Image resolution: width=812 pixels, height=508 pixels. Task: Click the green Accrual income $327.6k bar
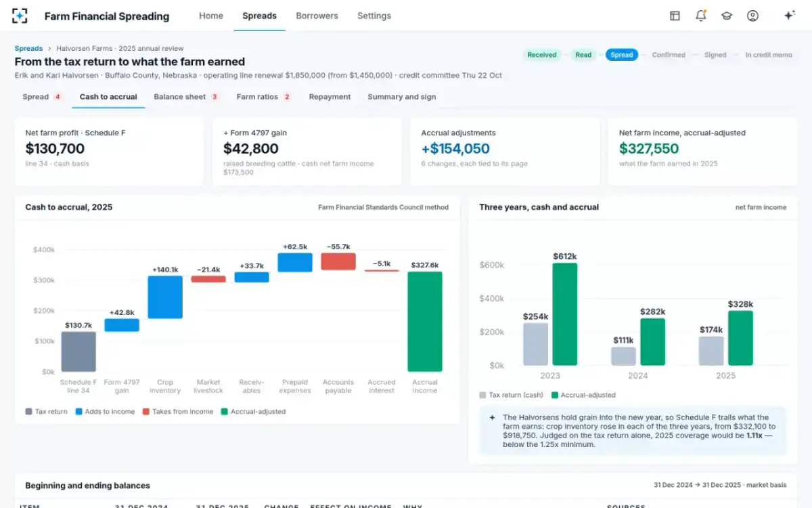tap(425, 322)
